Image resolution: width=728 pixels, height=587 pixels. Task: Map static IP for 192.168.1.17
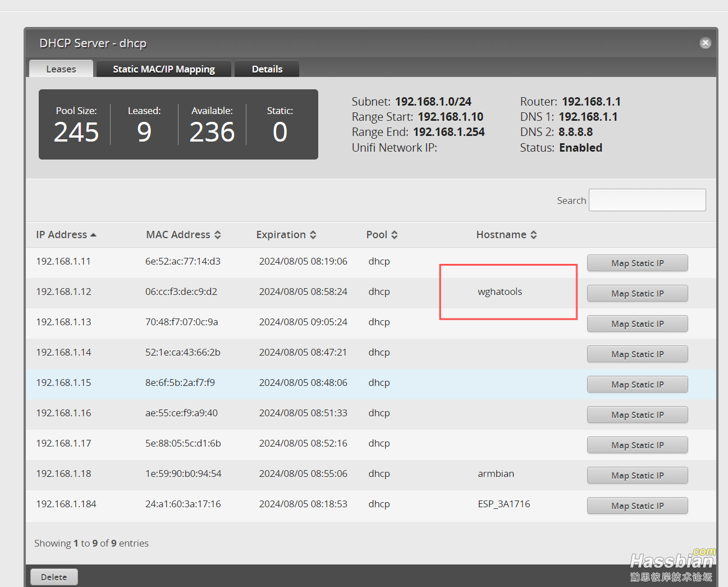coord(638,445)
